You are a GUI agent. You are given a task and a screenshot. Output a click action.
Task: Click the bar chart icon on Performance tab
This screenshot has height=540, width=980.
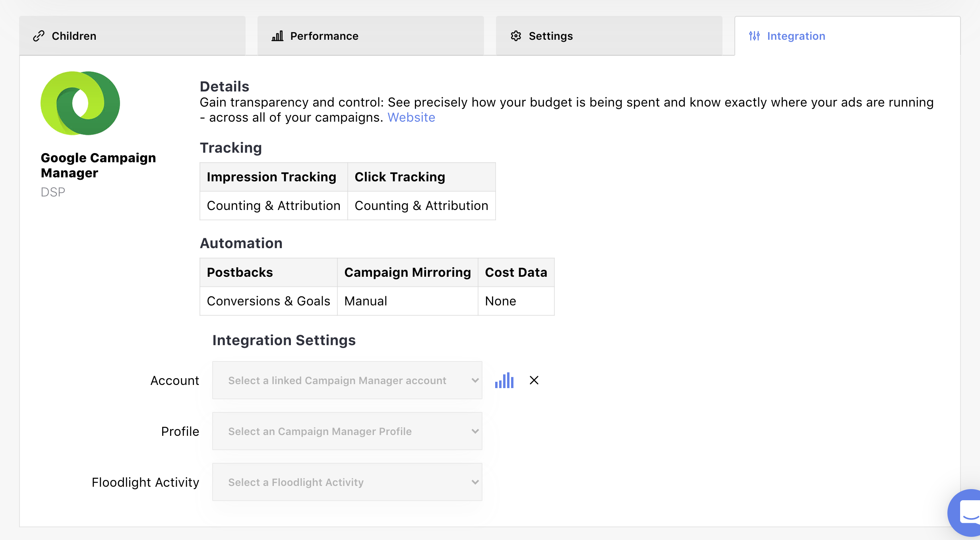click(x=277, y=36)
